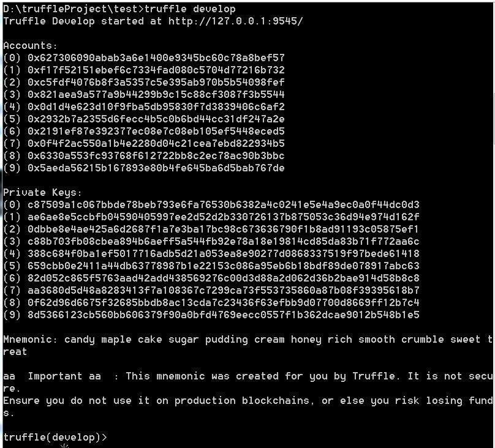Click account (4) address 0x0d1d4e623d…
This screenshot has height=448, width=495.
pyautogui.click(x=156, y=107)
